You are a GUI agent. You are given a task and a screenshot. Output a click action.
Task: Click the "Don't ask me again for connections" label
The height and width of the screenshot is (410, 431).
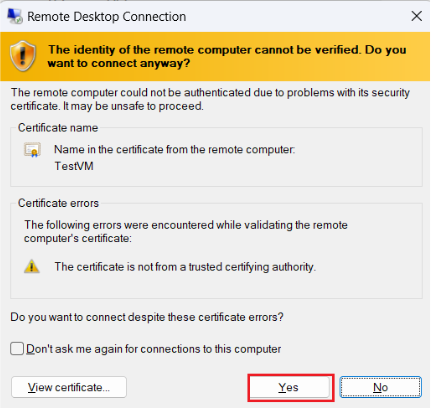click(154, 349)
